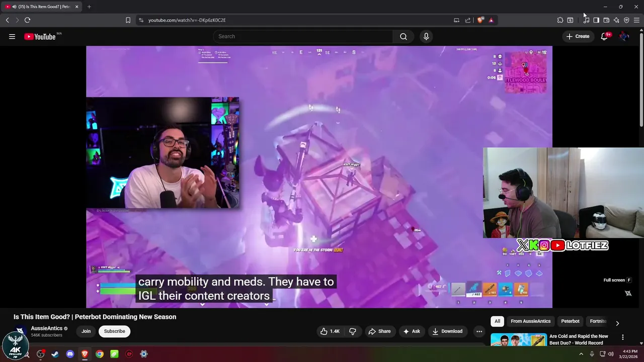This screenshot has width=644, height=362.
Task: Open a new browser tab
Action: (89, 7)
